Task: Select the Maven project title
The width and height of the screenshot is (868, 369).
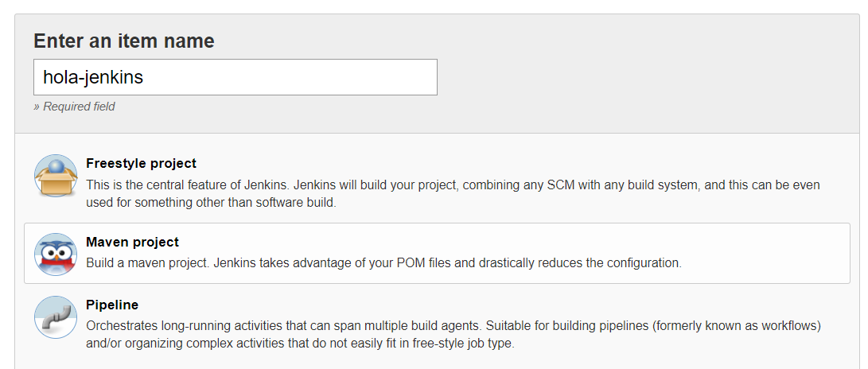Action: pos(132,243)
